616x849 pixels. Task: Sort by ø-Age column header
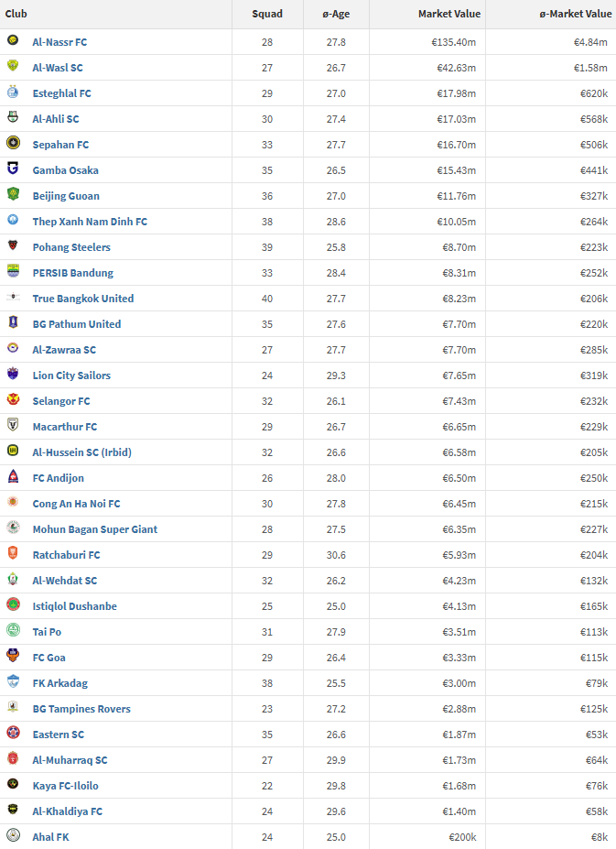click(336, 14)
